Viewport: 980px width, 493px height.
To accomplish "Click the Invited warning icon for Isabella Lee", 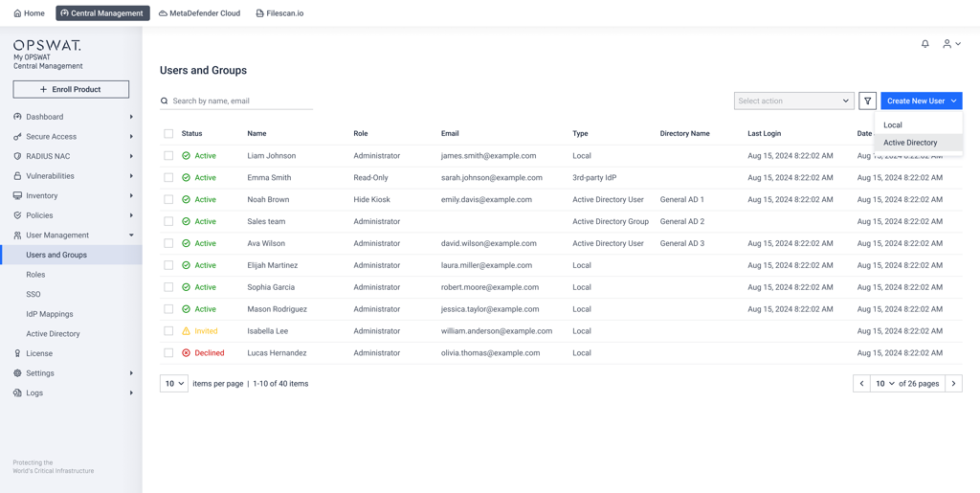I will (x=187, y=331).
